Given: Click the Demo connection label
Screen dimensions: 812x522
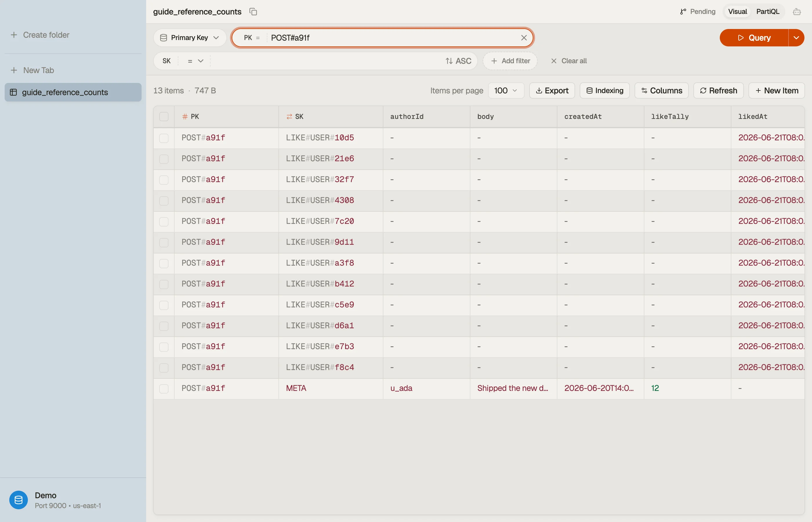Looking at the screenshot, I should pos(46,495).
